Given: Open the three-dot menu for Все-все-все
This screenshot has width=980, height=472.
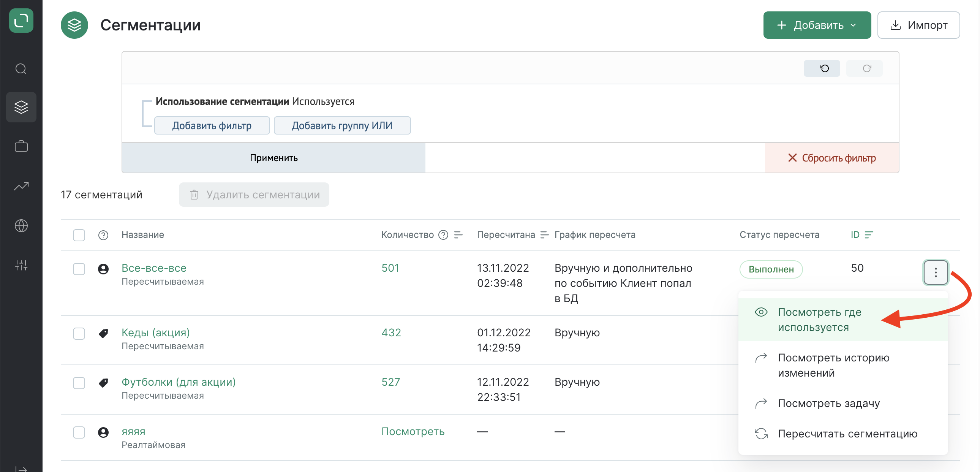Looking at the screenshot, I should [x=936, y=272].
